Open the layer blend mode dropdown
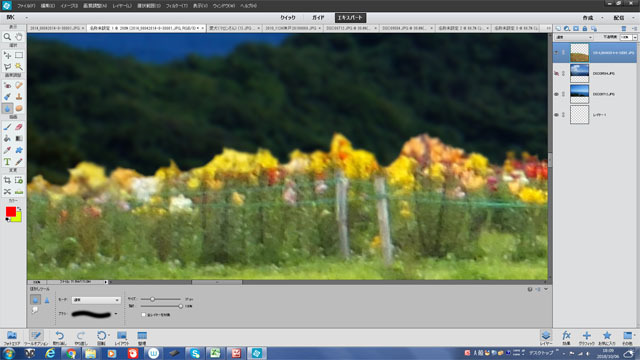Viewport: 640px width, 360px height. pyautogui.click(x=574, y=37)
